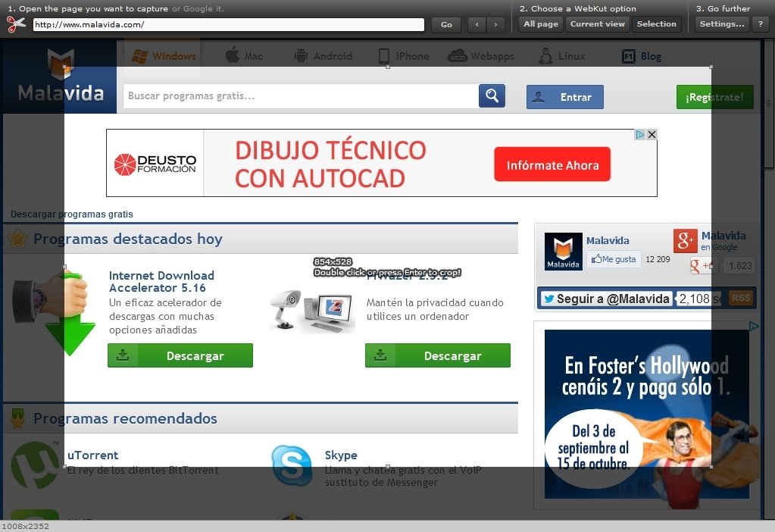775x532 pixels.
Task: Download Privazer with Descargar button
Action: (437, 355)
